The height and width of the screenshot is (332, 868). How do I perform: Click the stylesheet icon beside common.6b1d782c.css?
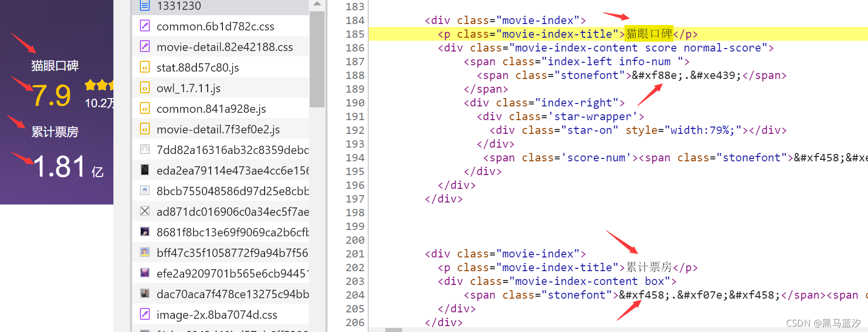(x=145, y=26)
